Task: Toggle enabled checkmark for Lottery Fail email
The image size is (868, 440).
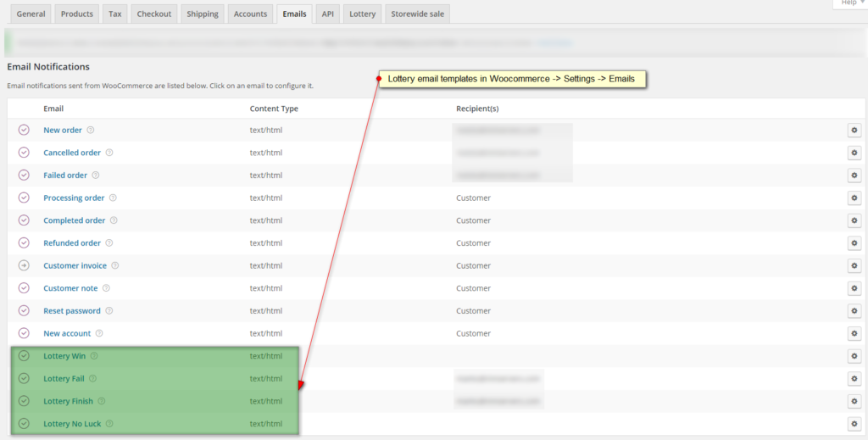Action: (x=24, y=379)
